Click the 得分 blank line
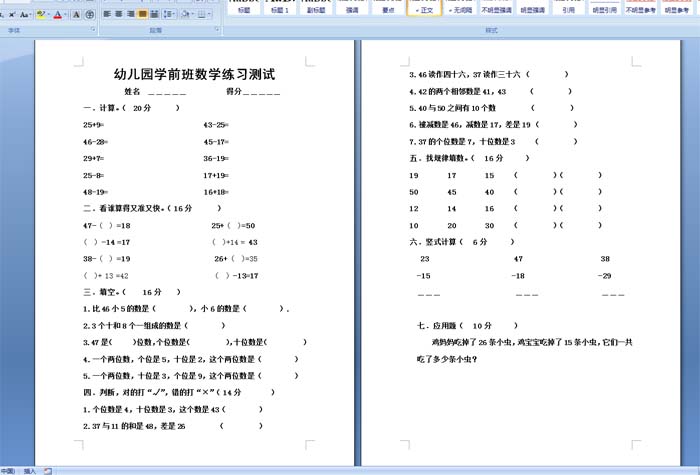Viewport: 700px width, 475px height. 262,93
